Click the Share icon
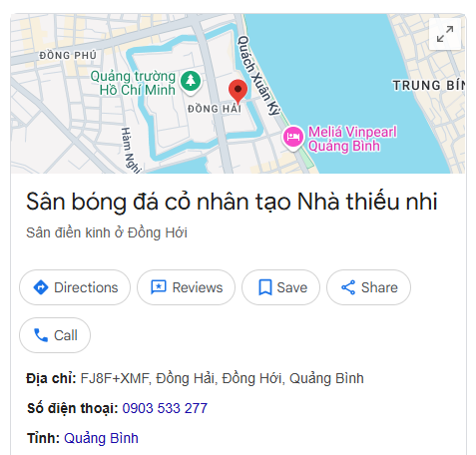 [x=348, y=287]
